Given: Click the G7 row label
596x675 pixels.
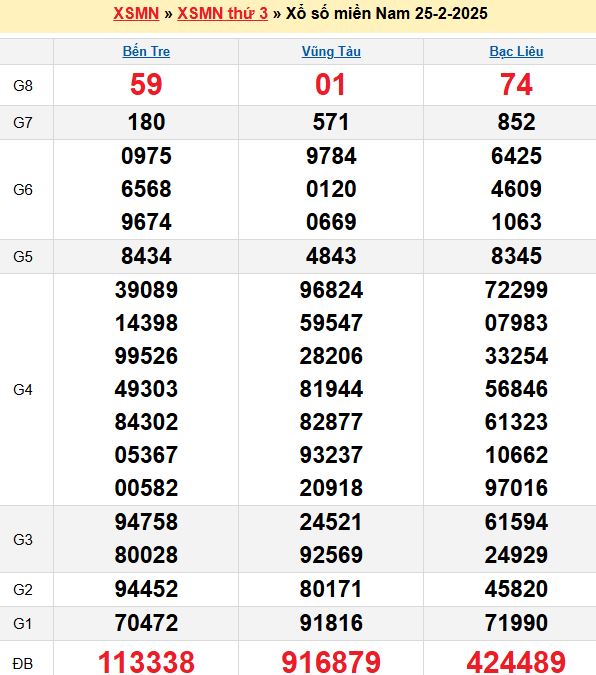Looking at the screenshot, I should (x=23, y=123).
